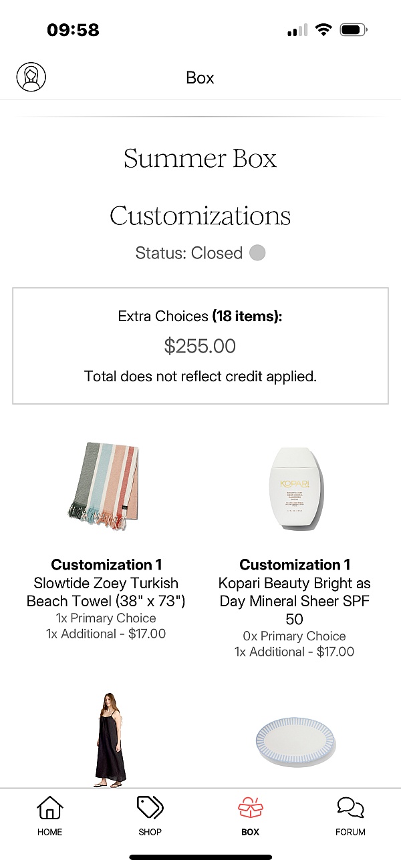Open the profile avatar icon

coord(31,77)
